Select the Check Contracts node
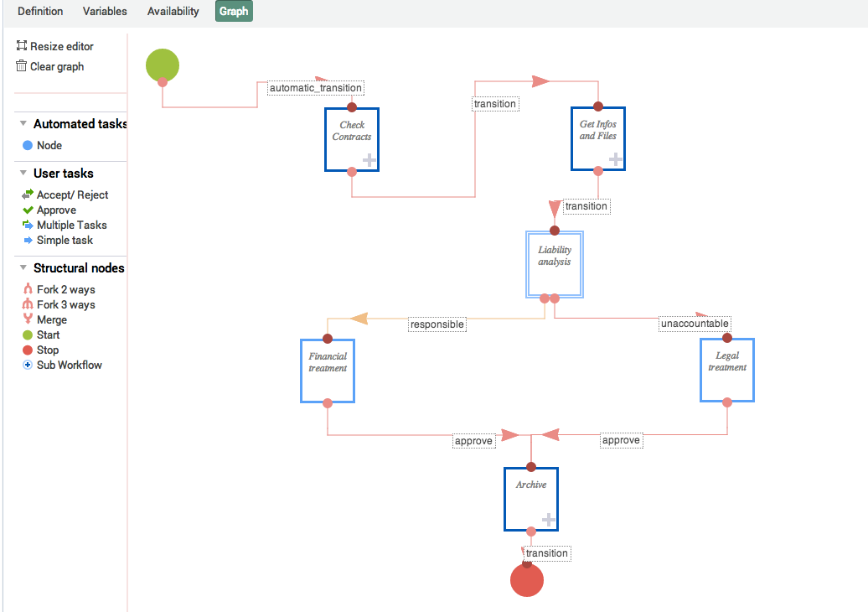 pyautogui.click(x=352, y=139)
